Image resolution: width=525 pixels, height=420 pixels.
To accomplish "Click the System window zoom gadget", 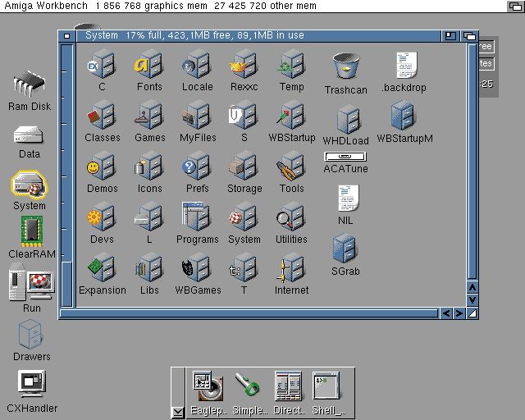I will click(450, 36).
